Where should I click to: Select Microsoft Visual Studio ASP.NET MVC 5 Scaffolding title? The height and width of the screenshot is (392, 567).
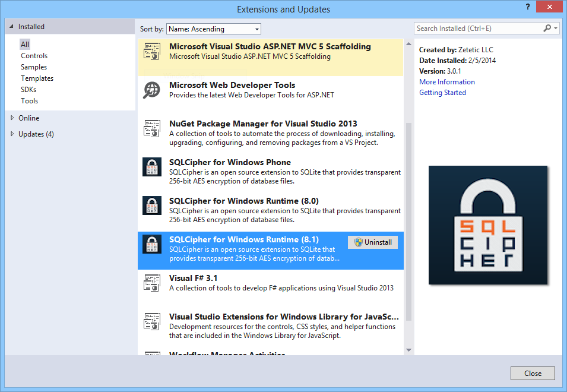click(270, 46)
